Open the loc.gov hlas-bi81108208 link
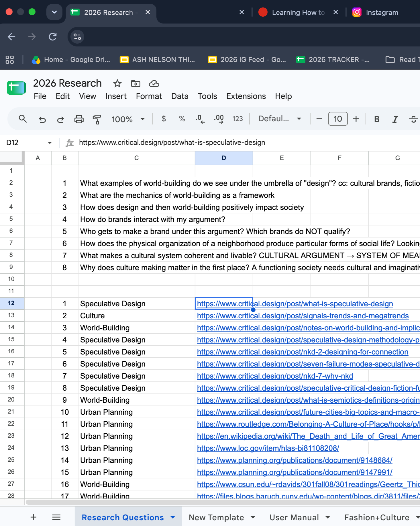The image size is (420, 526). point(268,448)
